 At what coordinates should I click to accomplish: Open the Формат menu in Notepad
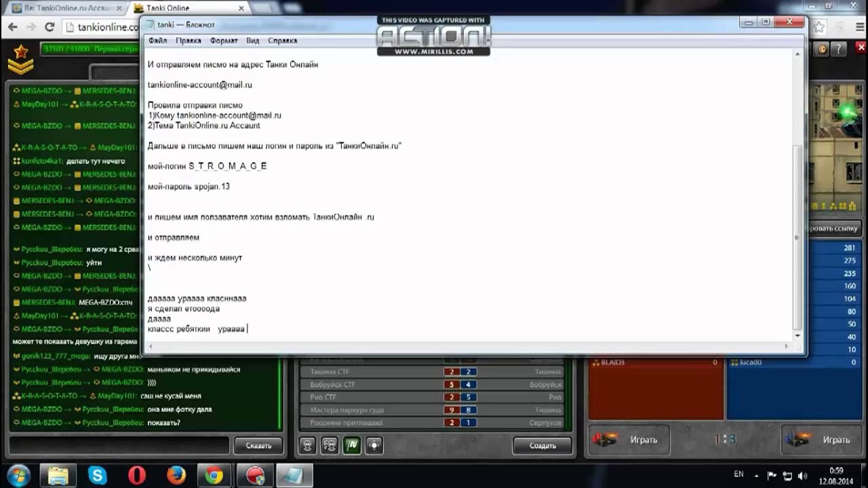(224, 41)
